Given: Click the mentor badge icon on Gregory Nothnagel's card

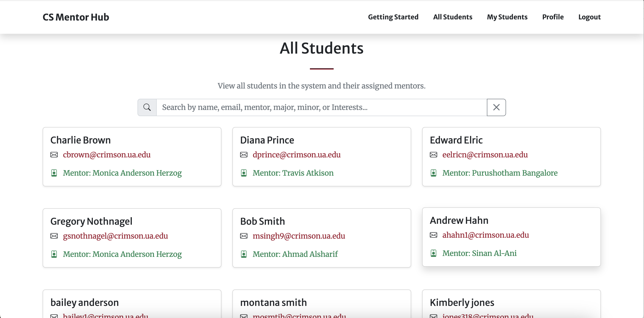Looking at the screenshot, I should 54,254.
